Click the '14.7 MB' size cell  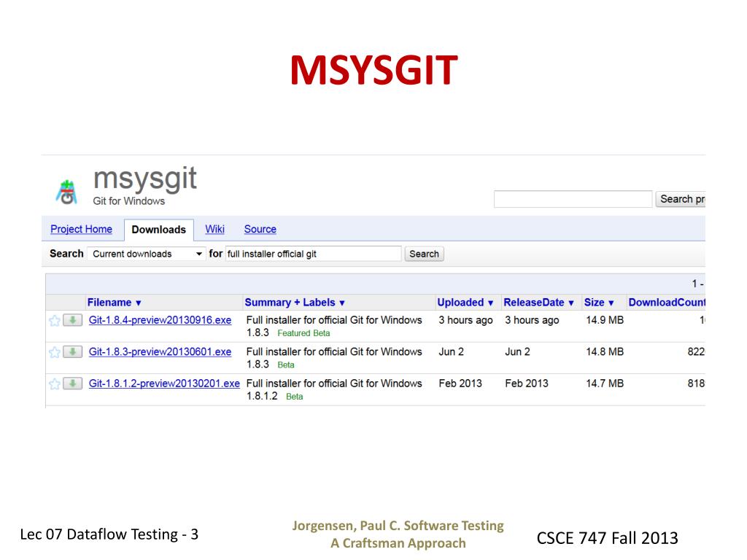point(605,384)
